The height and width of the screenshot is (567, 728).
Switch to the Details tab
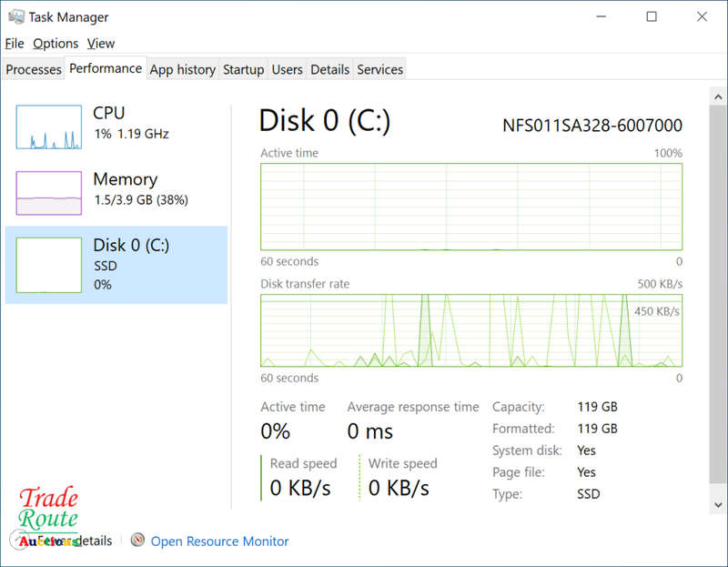pos(329,69)
